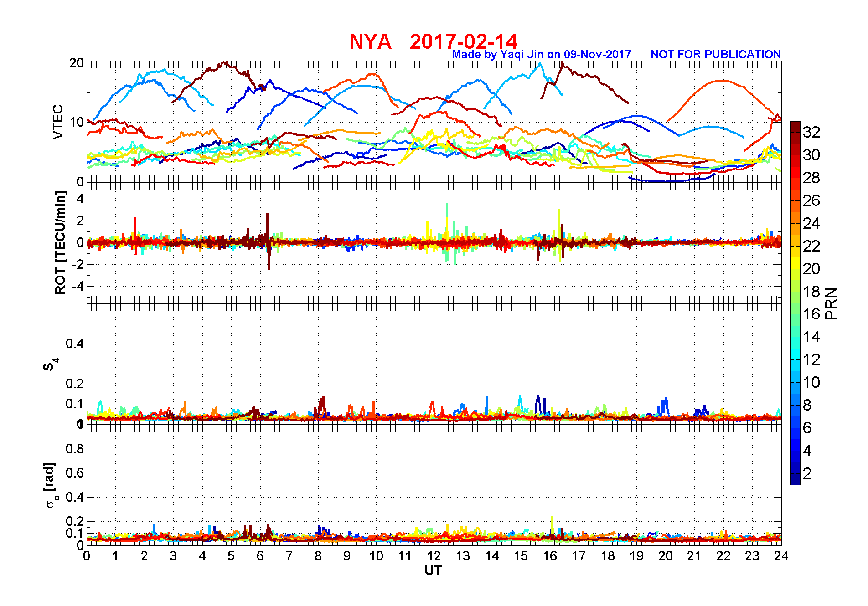Click VTEC axis tick label 20
This screenshot has height=606, width=868.
(x=76, y=63)
